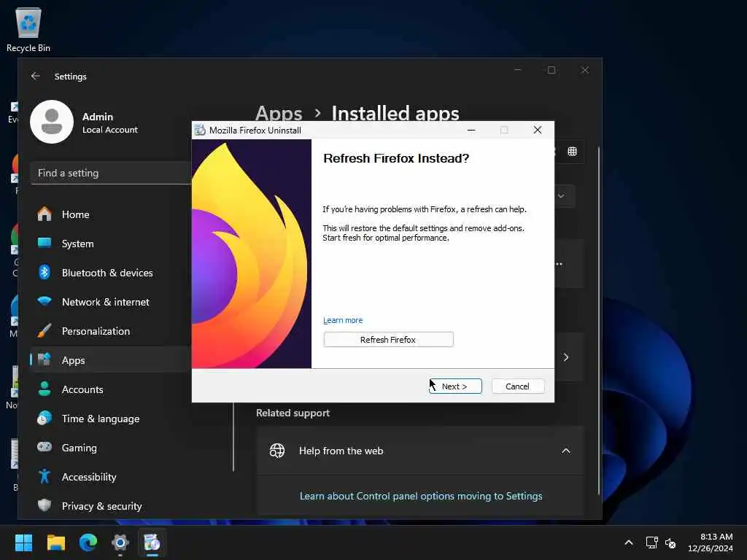Screen dimensions: 747x560
Task: Open the clock and date panel
Action: (710, 542)
